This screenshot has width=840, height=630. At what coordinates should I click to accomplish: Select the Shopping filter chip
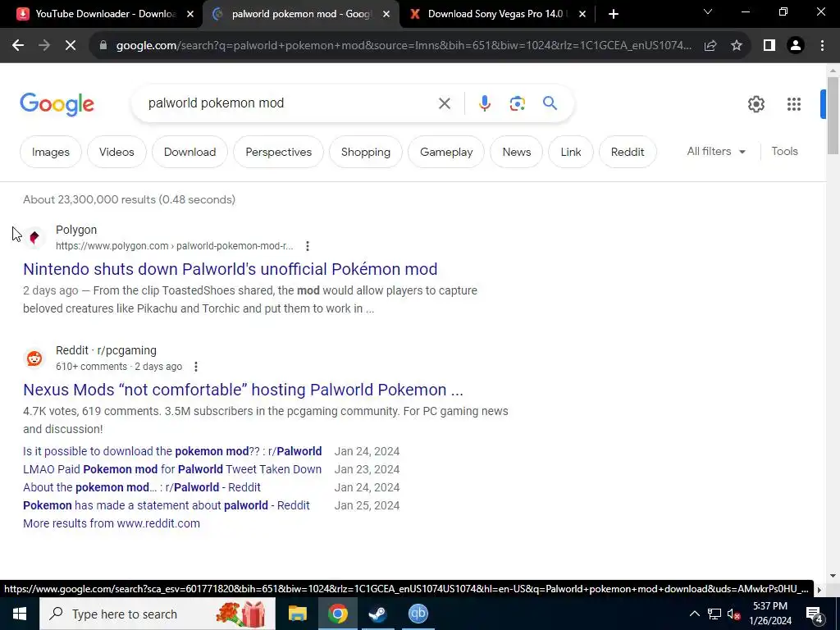click(365, 152)
